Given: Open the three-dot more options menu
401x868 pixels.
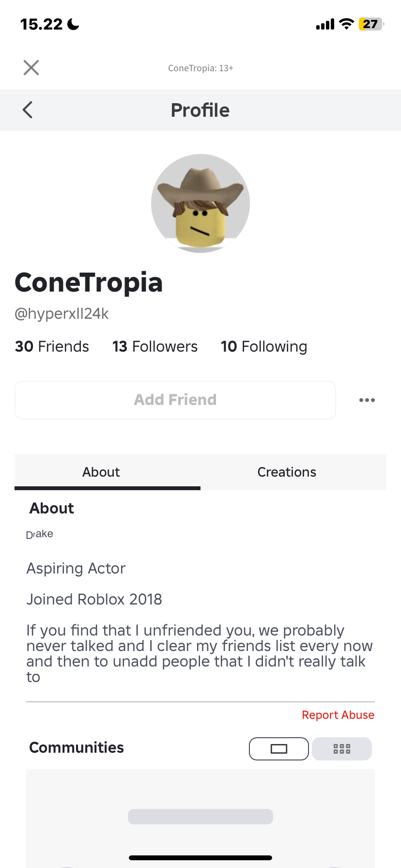Looking at the screenshot, I should click(367, 400).
